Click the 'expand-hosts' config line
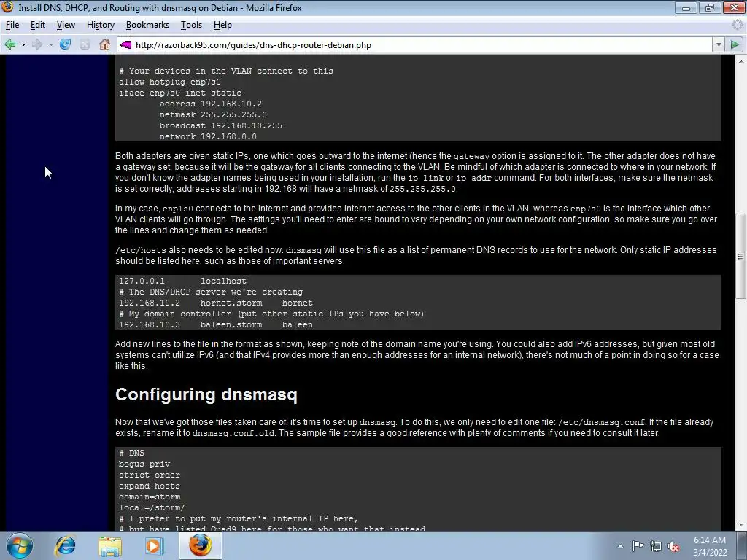This screenshot has height=560, width=747. [x=149, y=486]
